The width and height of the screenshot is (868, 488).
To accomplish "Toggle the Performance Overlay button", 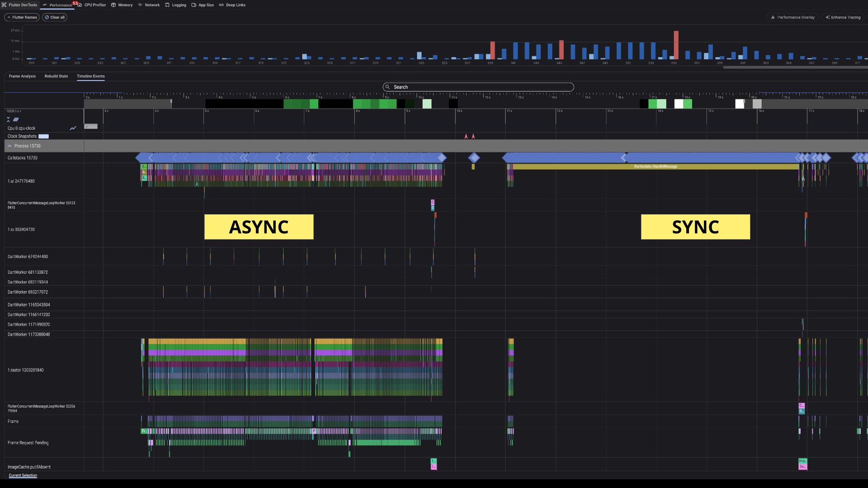I will click(793, 17).
